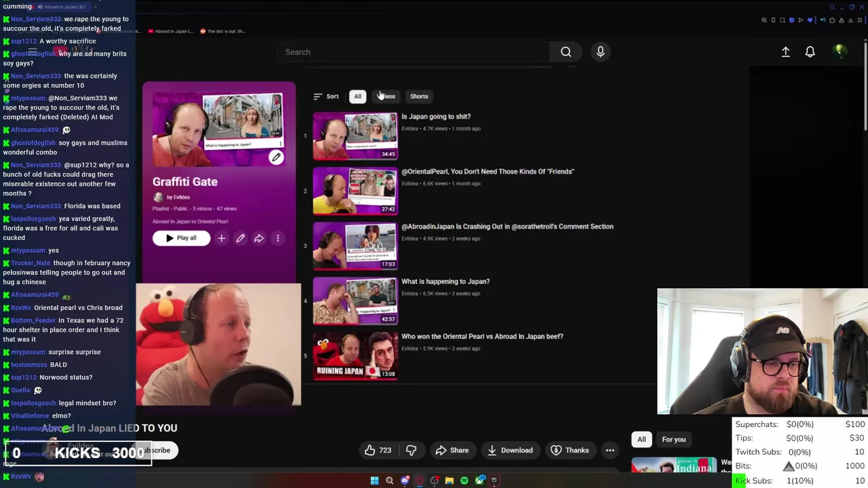The image size is (868, 488).
Task: Open browser easy setup menu icon
Action: coord(860,20)
